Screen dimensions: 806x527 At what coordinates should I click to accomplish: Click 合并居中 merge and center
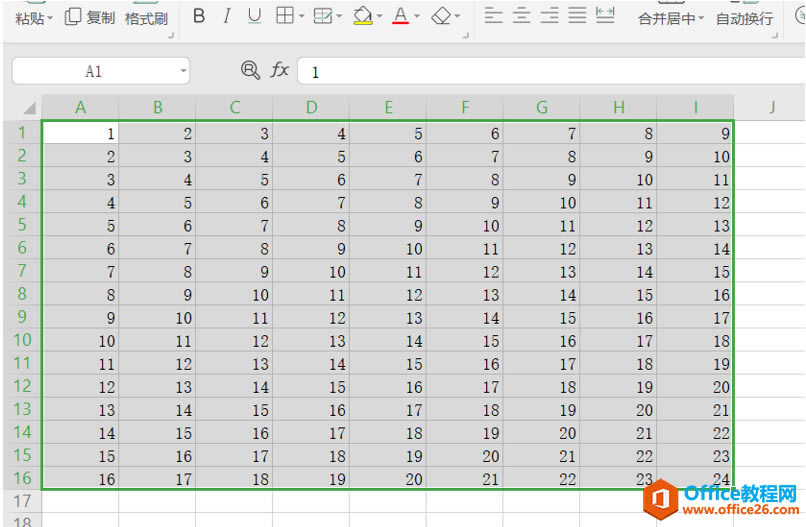(x=667, y=19)
